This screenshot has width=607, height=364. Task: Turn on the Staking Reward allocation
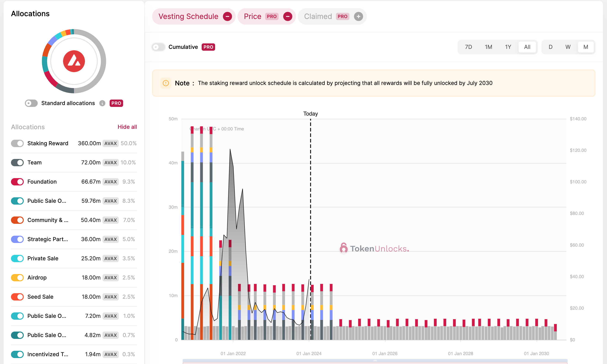tap(17, 143)
